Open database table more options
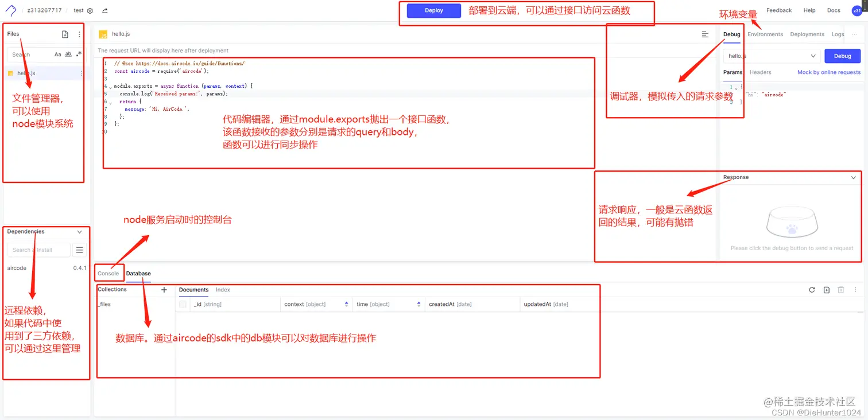868x420 pixels. coord(855,290)
